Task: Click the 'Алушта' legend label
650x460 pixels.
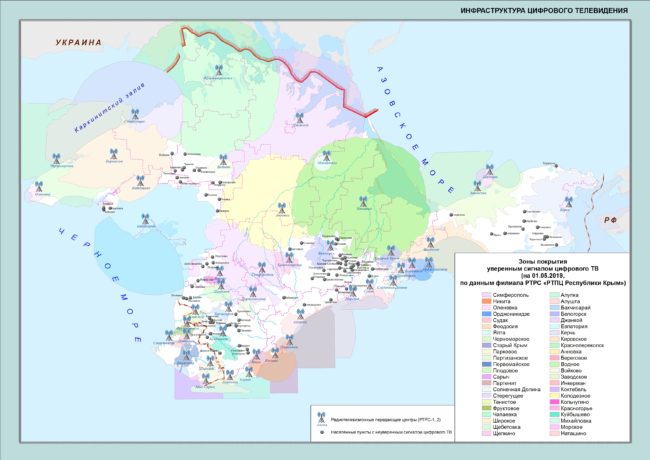Action: (x=570, y=301)
